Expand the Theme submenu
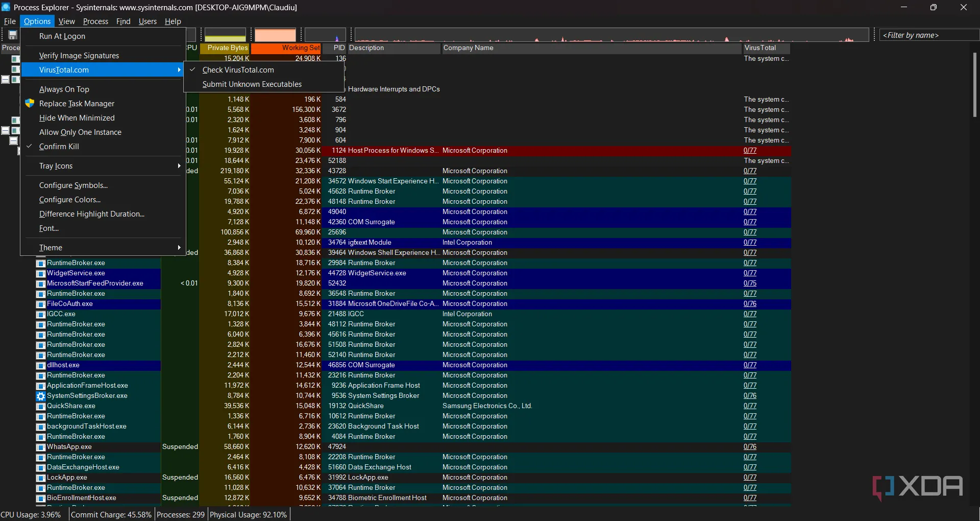Screen dimensions: 980x521 [103, 248]
